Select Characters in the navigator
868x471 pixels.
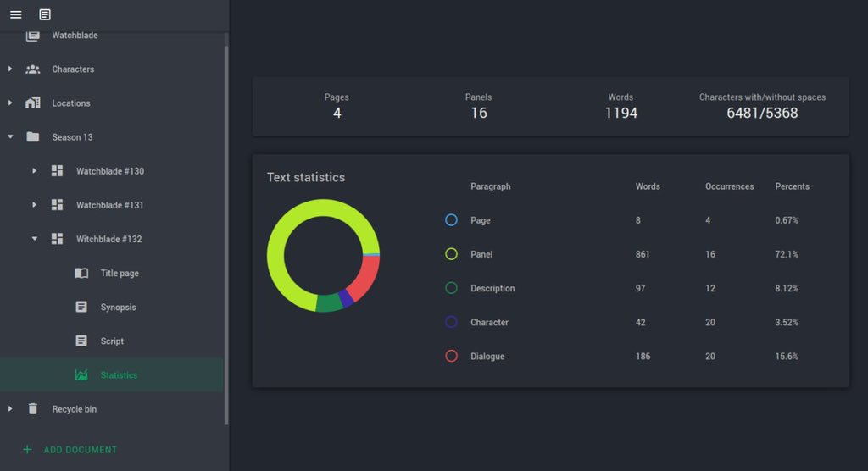coord(112,69)
